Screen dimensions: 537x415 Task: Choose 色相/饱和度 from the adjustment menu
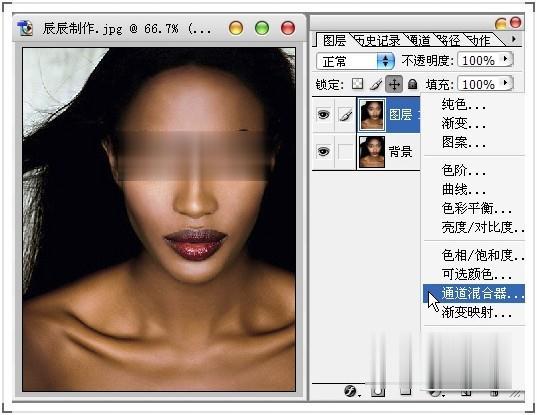coord(482,255)
